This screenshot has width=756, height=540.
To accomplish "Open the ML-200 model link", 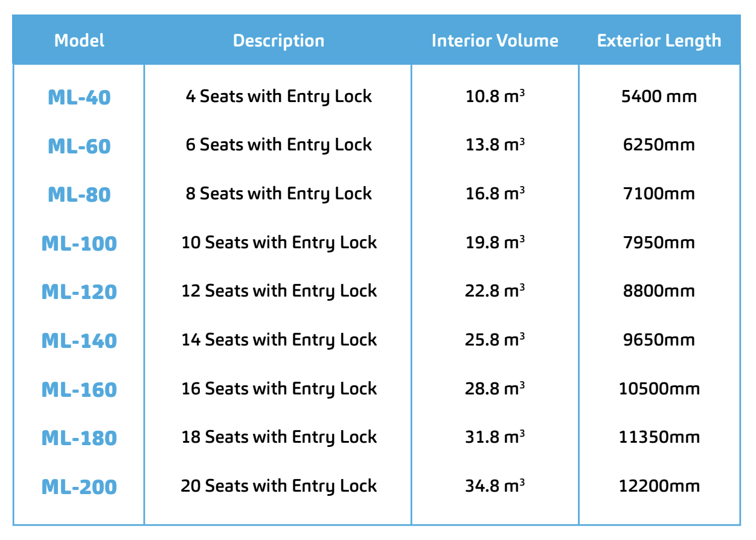I will [x=79, y=487].
